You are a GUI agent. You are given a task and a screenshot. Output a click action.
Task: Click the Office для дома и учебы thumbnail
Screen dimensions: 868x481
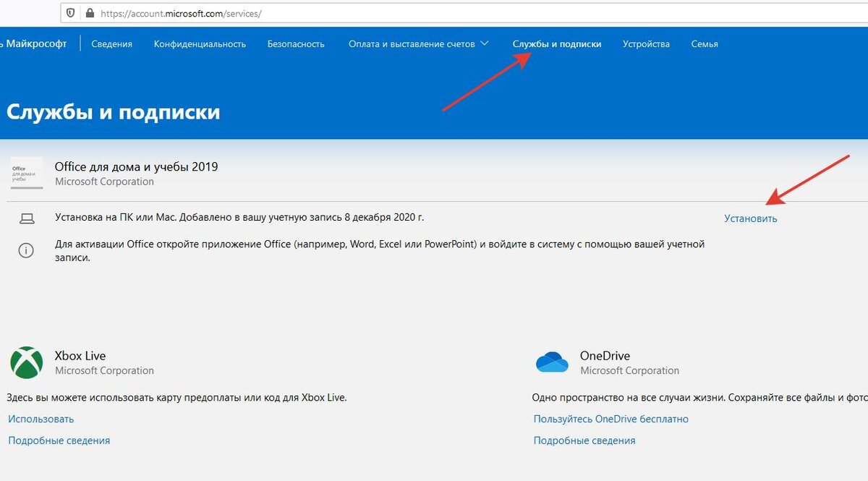click(x=27, y=174)
